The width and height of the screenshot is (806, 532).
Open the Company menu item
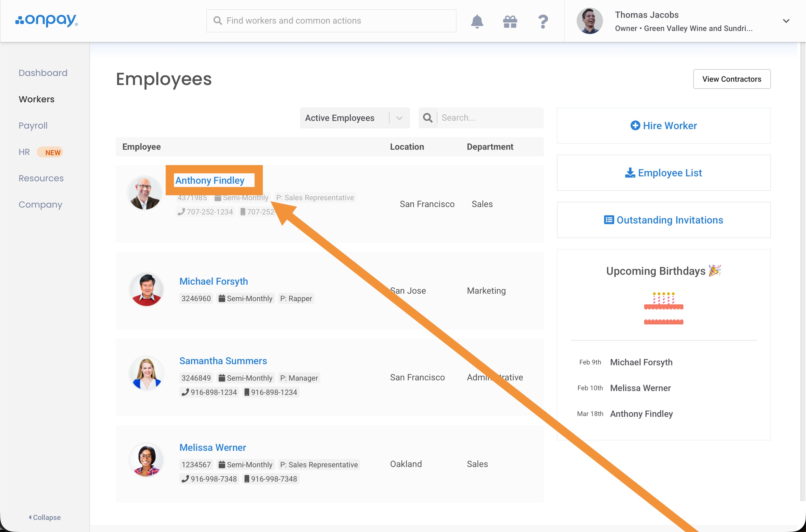[40, 205]
